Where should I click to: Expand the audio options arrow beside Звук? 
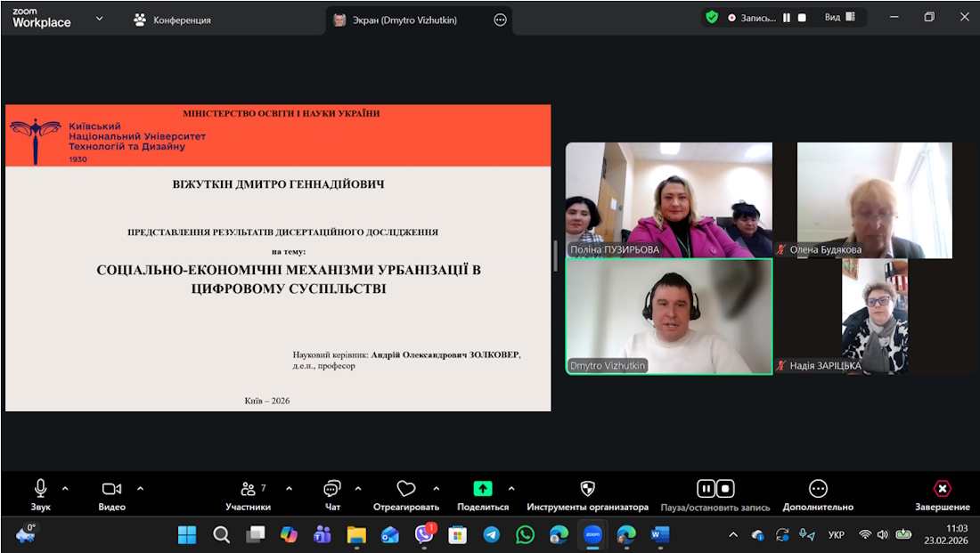click(x=65, y=488)
